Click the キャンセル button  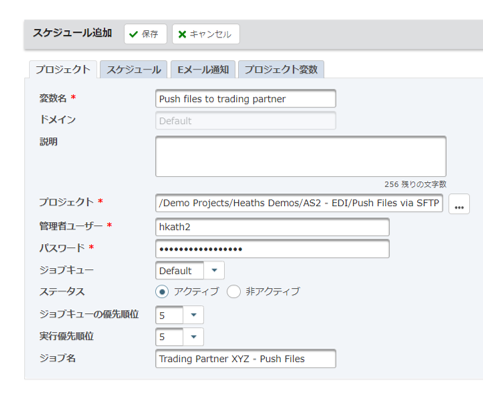pos(206,34)
